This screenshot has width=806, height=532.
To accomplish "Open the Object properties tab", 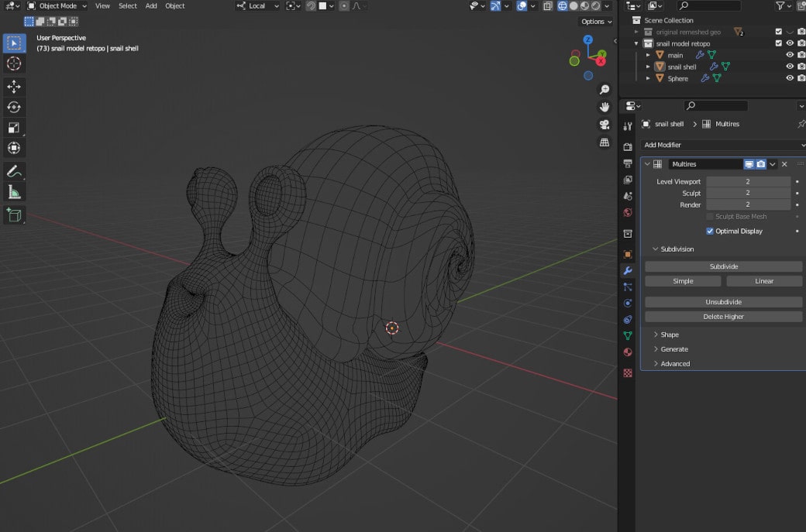I will 628,254.
